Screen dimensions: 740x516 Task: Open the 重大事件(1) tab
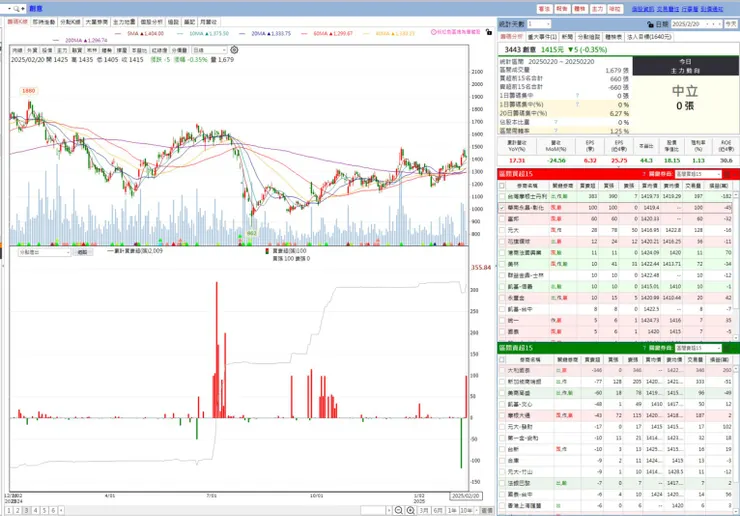point(542,37)
